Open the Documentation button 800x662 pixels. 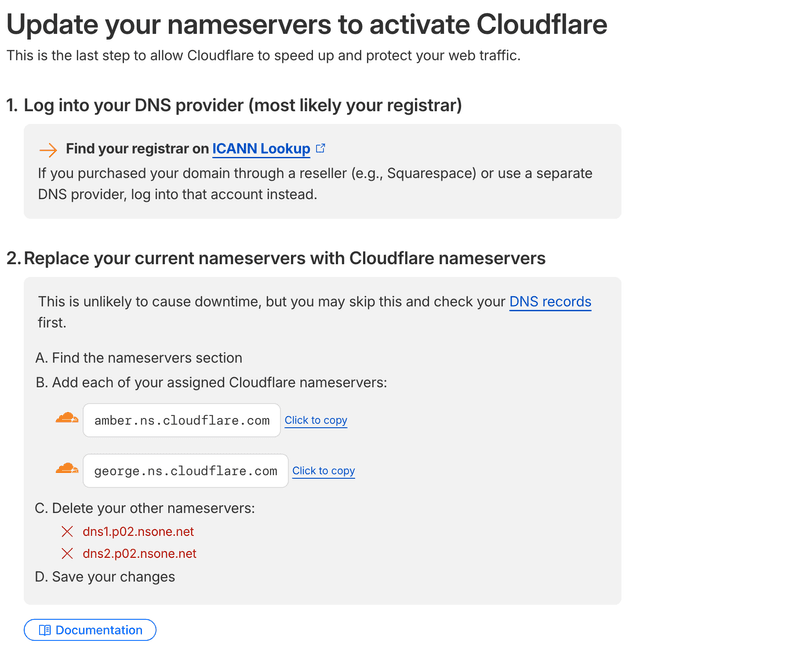(90, 630)
